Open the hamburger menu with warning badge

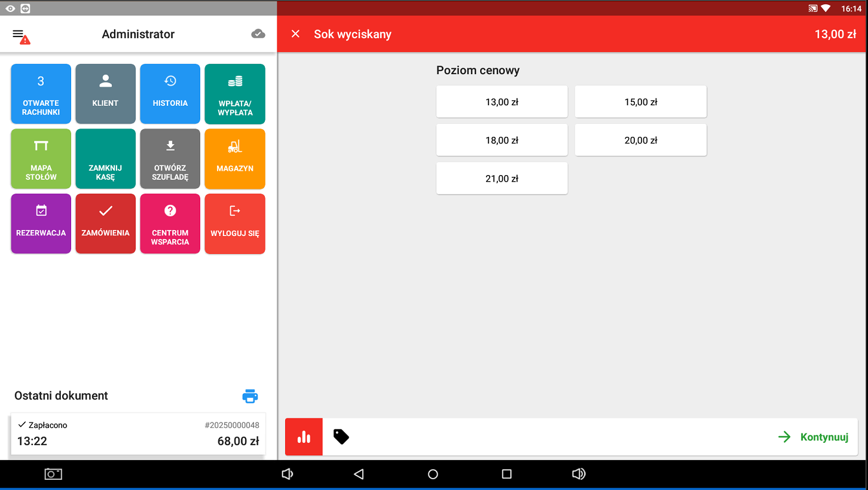tap(19, 35)
